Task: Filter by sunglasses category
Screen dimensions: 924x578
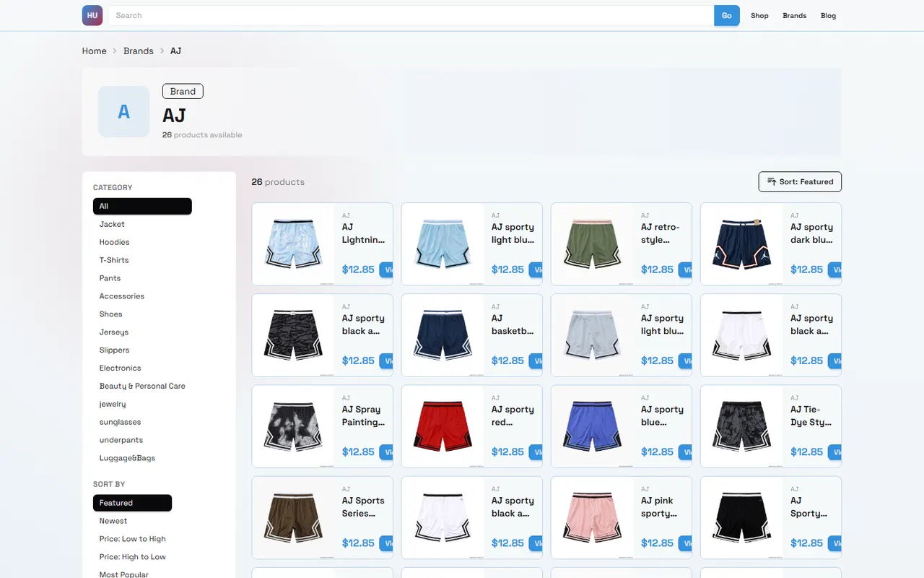Action: click(x=121, y=423)
